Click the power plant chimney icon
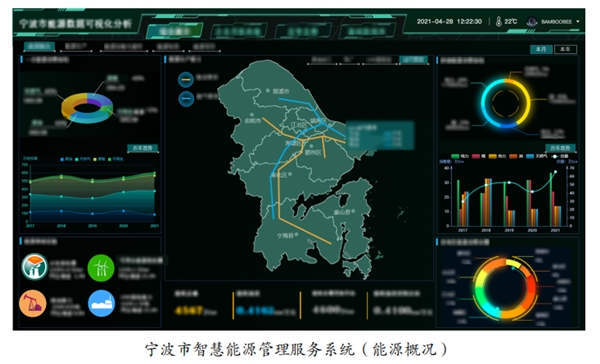Screen dimensions: 600x364 click(x=34, y=267)
